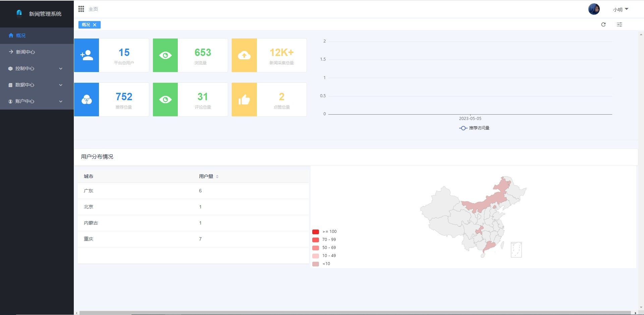The height and width of the screenshot is (315, 644).
Task: Open 新闻中心 in the sidebar
Action: pos(25,52)
